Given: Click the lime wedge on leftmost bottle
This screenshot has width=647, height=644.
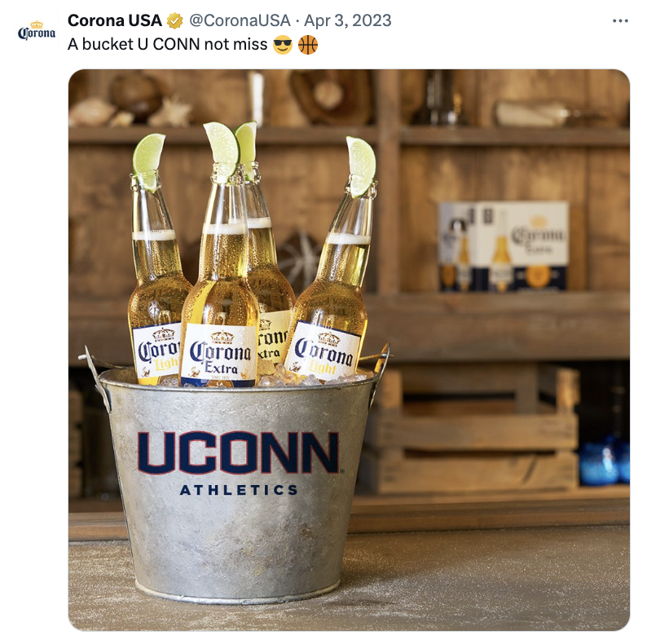Looking at the screenshot, I should (148, 161).
